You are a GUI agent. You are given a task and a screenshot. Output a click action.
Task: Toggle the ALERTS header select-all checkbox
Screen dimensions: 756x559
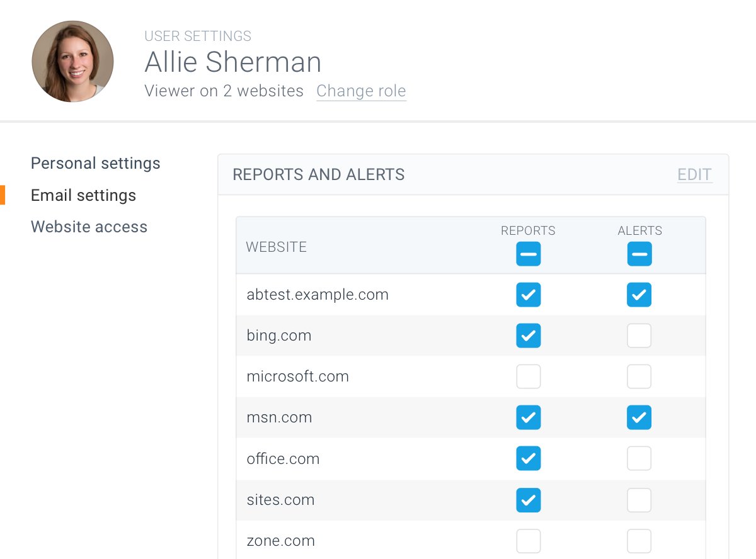(x=639, y=254)
